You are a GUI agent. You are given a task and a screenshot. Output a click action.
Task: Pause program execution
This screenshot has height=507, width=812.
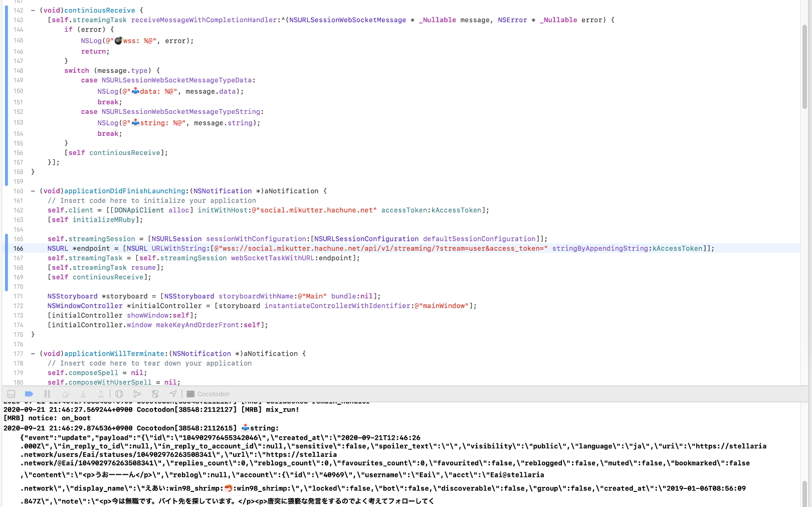pyautogui.click(x=47, y=394)
